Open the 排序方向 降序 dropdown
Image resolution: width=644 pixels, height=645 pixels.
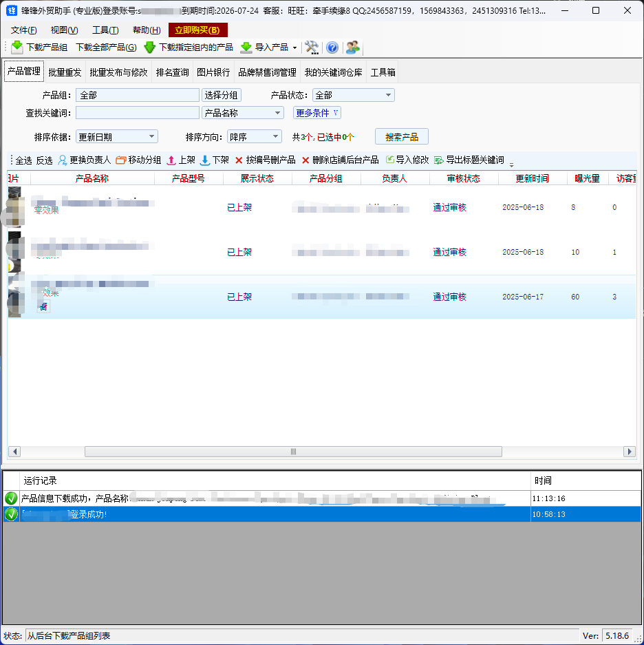coord(254,137)
